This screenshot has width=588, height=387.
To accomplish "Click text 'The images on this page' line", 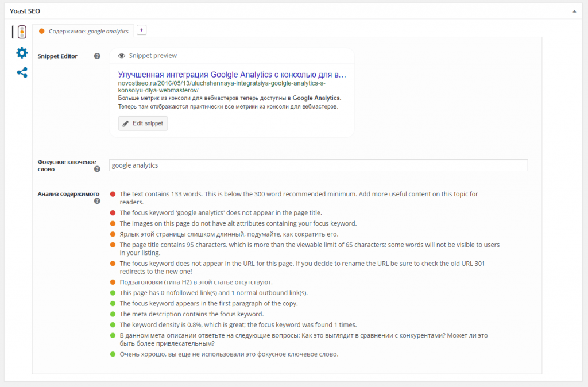I will (238, 223).
